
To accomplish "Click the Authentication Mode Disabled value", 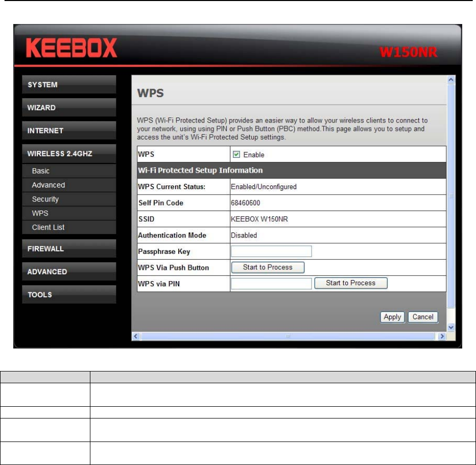I will pos(244,236).
